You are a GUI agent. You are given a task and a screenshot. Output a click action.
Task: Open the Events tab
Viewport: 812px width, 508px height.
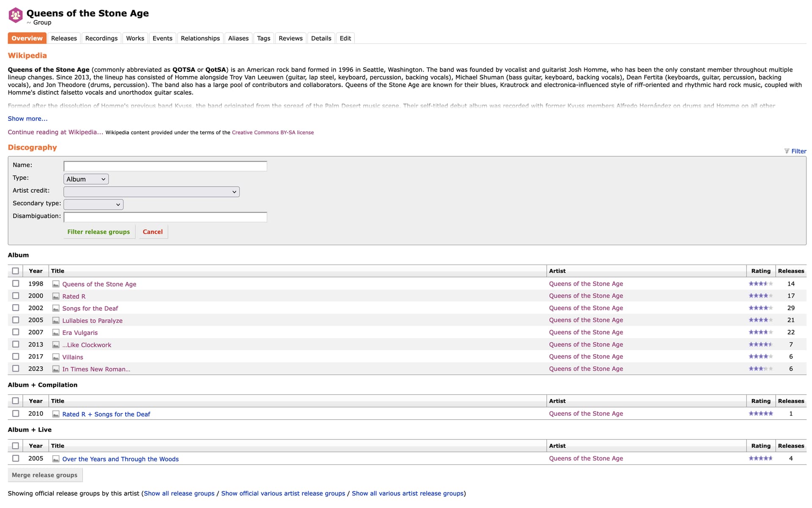click(162, 38)
